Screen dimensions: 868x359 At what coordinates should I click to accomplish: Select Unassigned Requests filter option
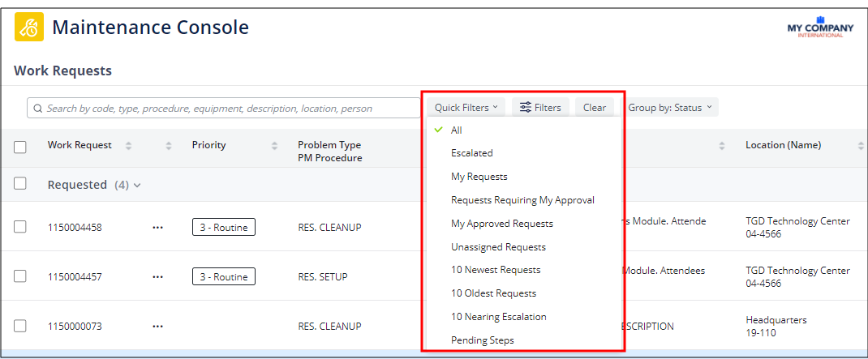coord(498,247)
